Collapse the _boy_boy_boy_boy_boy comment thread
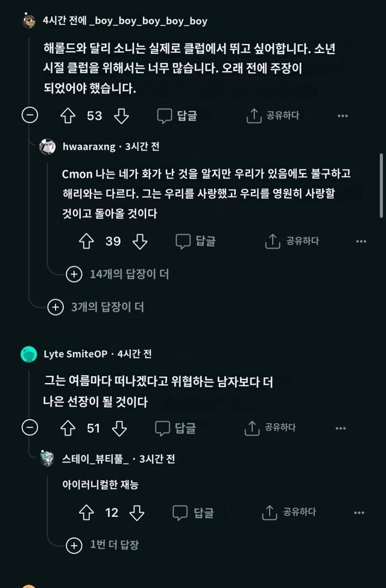This screenshot has width=386, height=588. click(x=30, y=115)
